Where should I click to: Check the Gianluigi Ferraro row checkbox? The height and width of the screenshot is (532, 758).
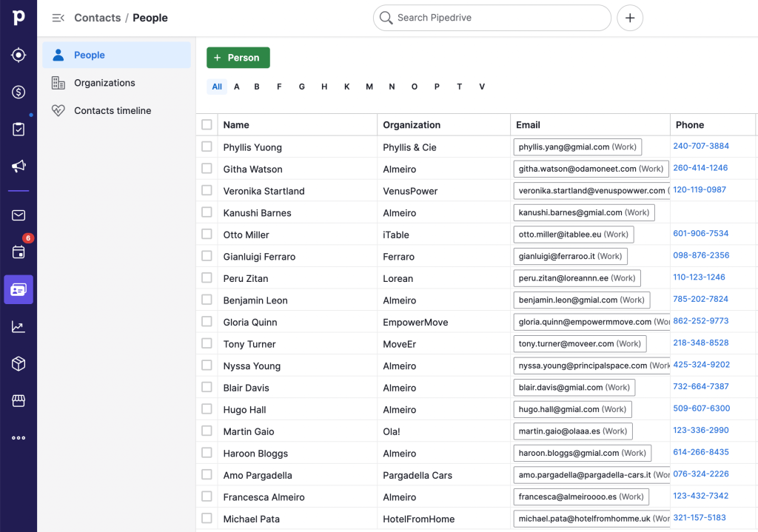207,255
